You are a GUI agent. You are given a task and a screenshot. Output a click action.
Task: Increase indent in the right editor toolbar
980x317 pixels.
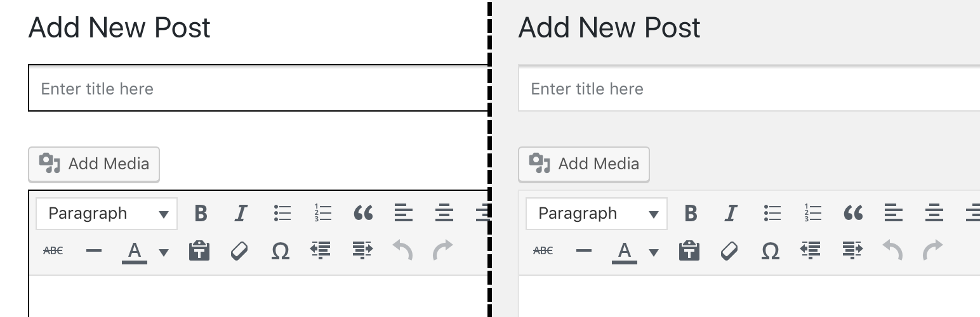[852, 251]
